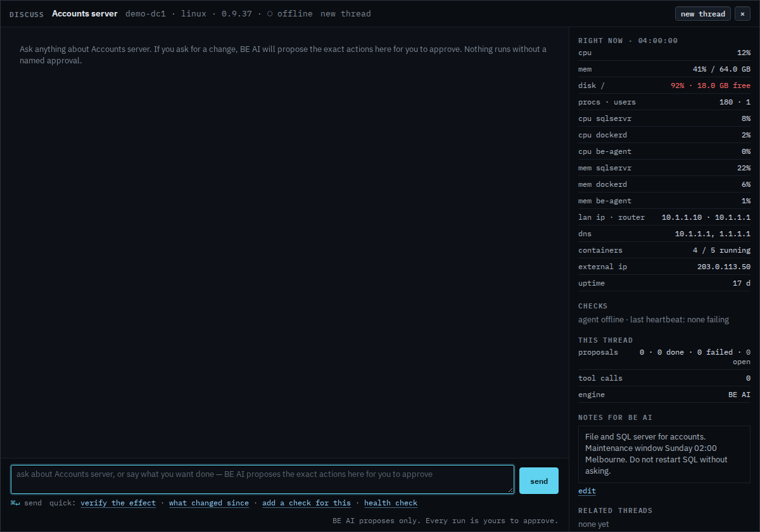Viewport: 760px width, 532px height.
Task: Select the procs · users row
Action: (x=664, y=102)
